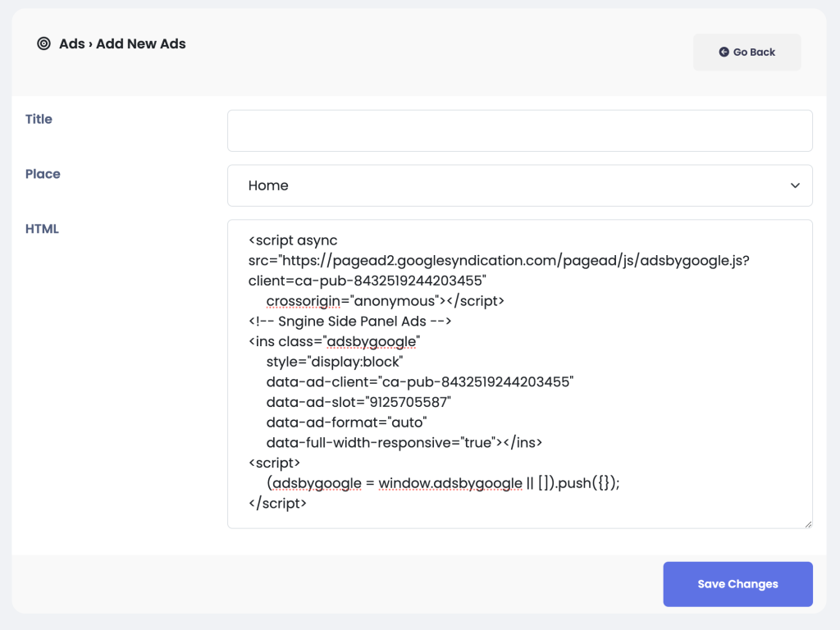Click the arrow icon inside Go Back

(724, 52)
